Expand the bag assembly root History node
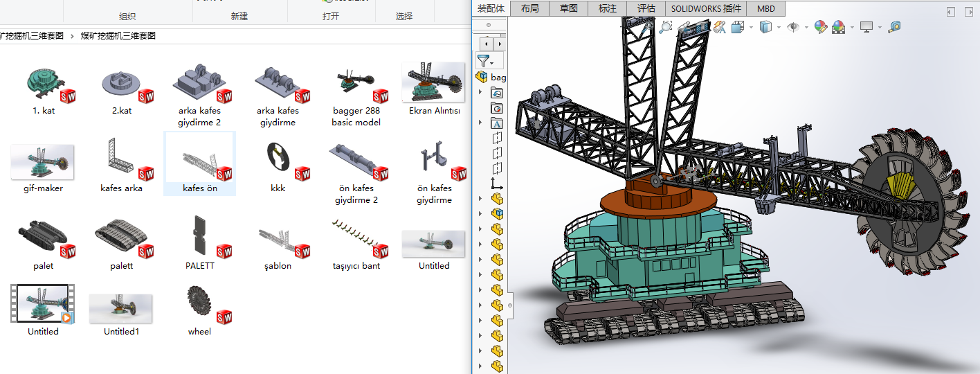Image resolution: width=980 pixels, height=374 pixels. click(x=480, y=93)
